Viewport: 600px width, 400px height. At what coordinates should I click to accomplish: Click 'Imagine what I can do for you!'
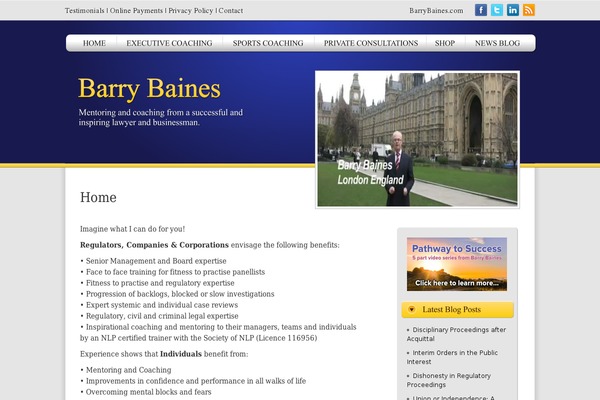132,229
